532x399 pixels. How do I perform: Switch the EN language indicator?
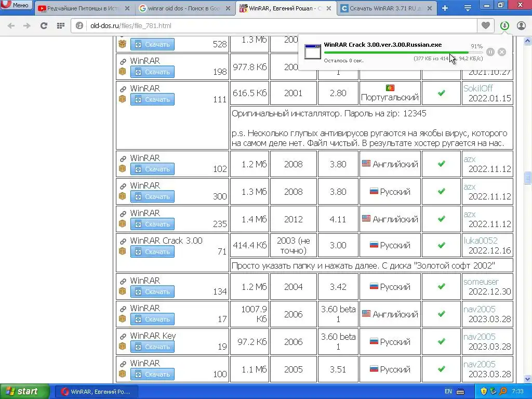[x=448, y=392]
